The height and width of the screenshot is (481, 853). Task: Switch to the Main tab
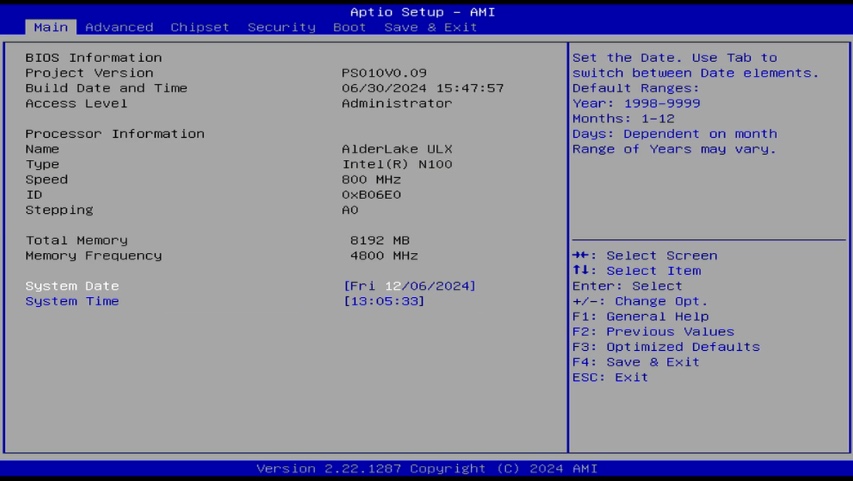(x=51, y=27)
